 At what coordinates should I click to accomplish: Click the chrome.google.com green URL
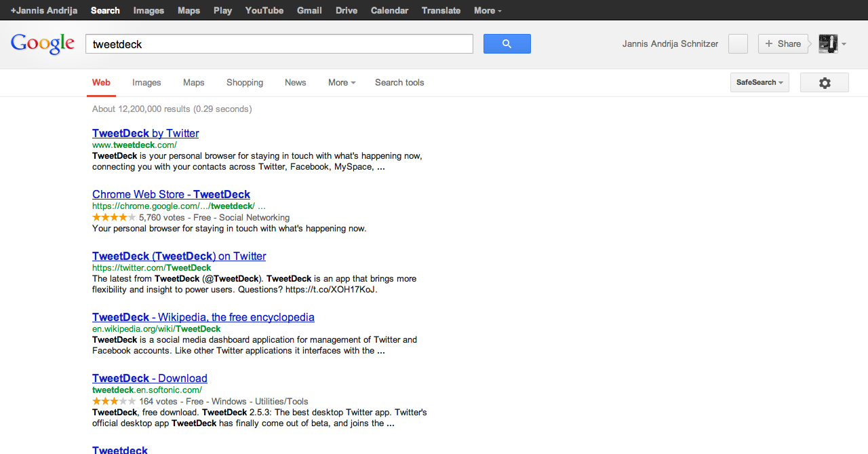(x=179, y=206)
